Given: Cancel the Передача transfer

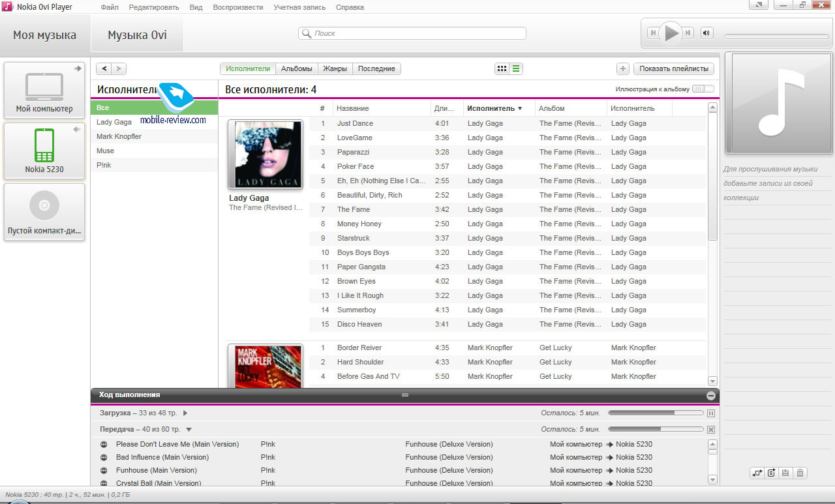Looking at the screenshot, I should (x=711, y=430).
